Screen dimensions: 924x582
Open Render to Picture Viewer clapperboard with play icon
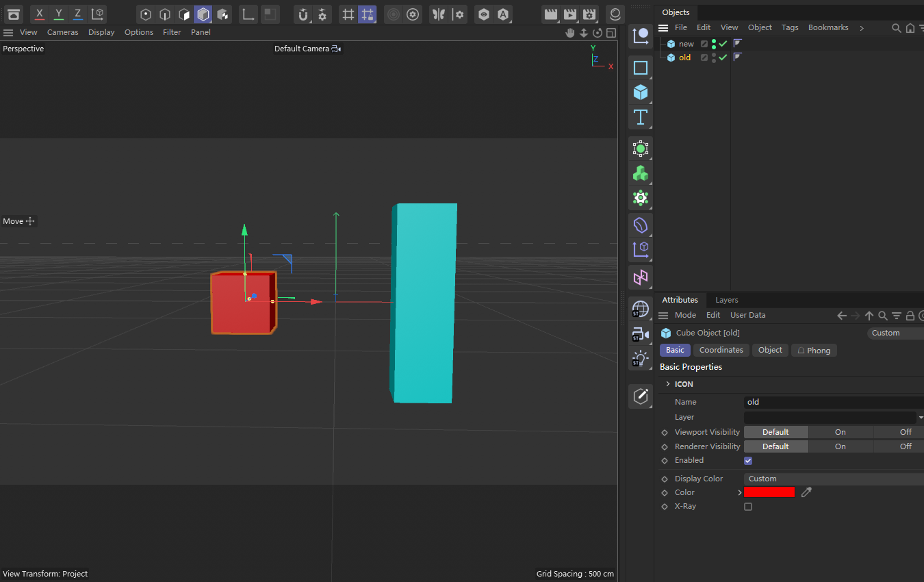tap(570, 14)
